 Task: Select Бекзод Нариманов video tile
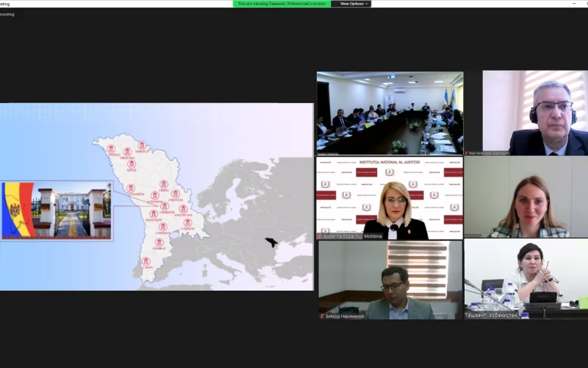coord(390,280)
